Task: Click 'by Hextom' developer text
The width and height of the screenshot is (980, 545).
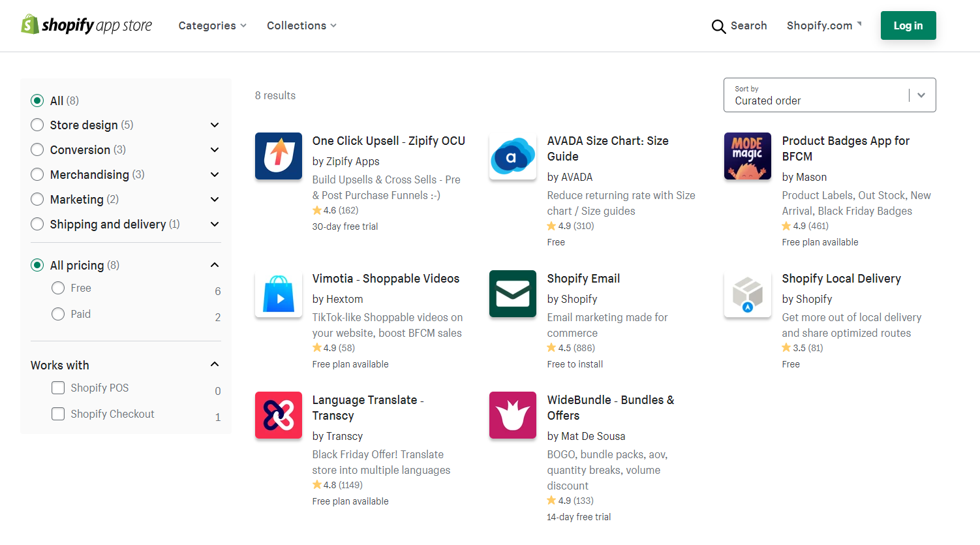Action: click(x=337, y=299)
